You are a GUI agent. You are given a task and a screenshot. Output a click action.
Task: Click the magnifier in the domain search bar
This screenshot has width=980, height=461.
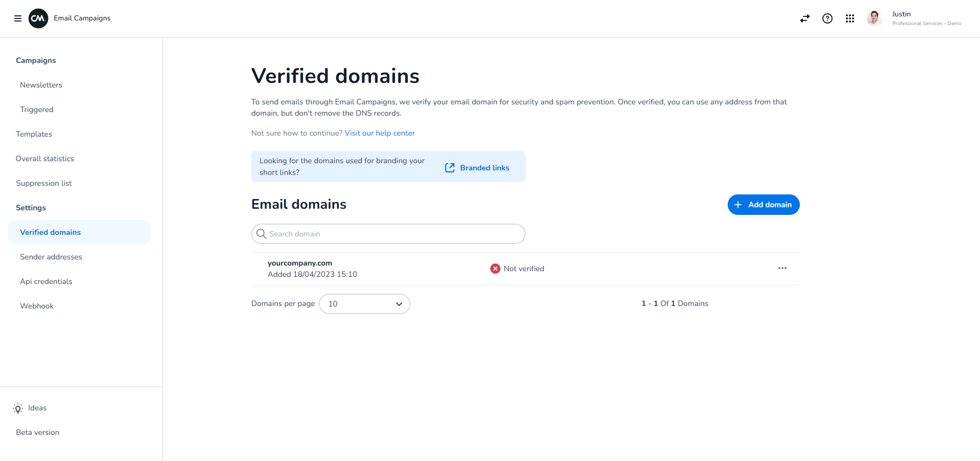(262, 234)
